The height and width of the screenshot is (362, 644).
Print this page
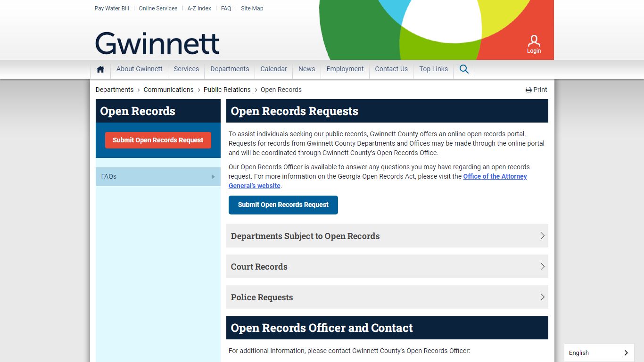537,90
